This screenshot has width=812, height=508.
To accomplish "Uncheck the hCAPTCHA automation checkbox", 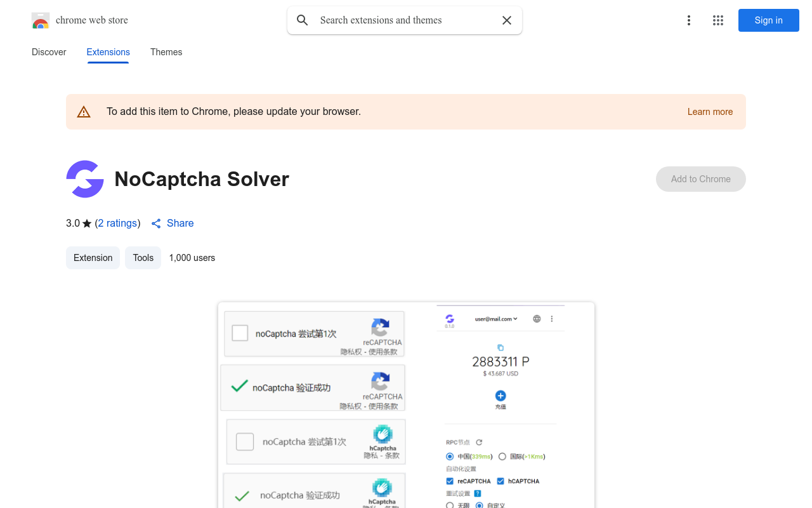I will (x=501, y=480).
